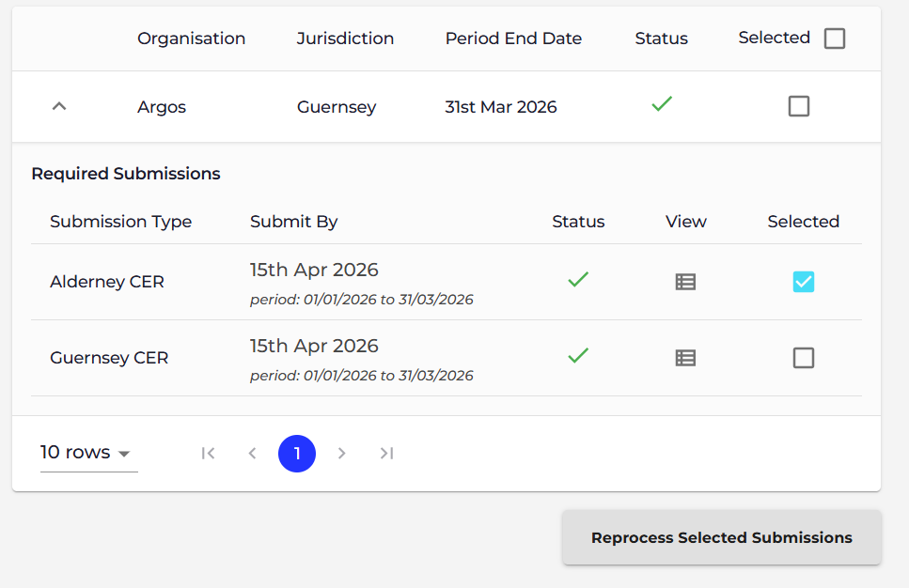Click the Submit By column header

coord(294,222)
